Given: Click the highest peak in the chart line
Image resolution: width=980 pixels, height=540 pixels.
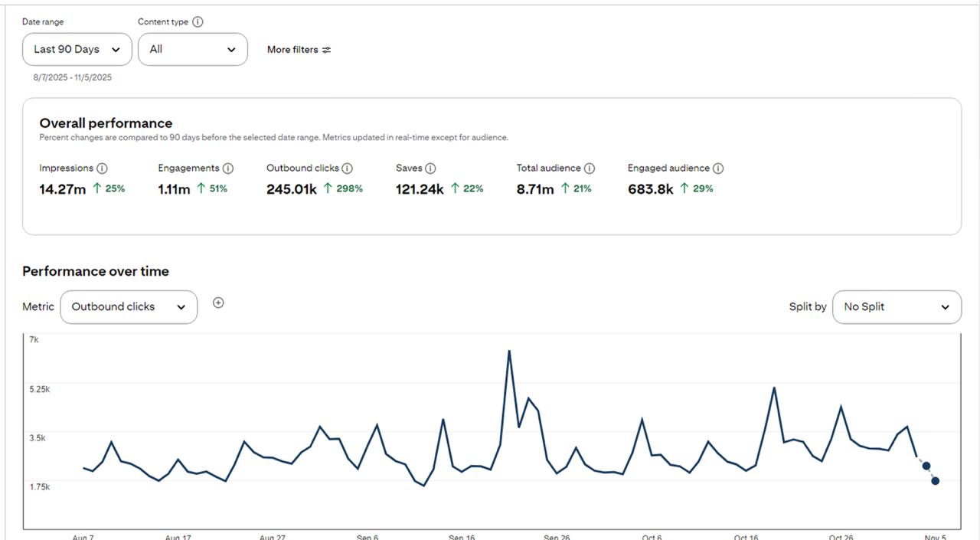Looking at the screenshot, I should [509, 352].
